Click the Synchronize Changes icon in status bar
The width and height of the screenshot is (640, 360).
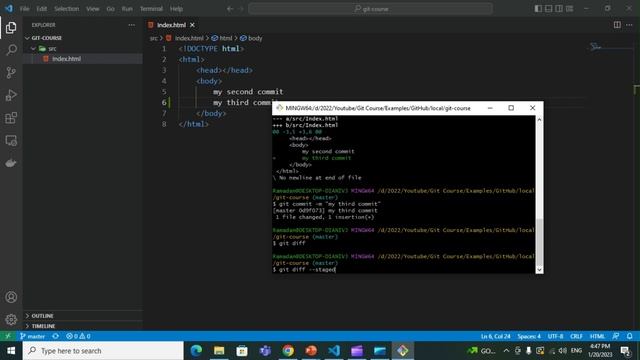[56, 336]
